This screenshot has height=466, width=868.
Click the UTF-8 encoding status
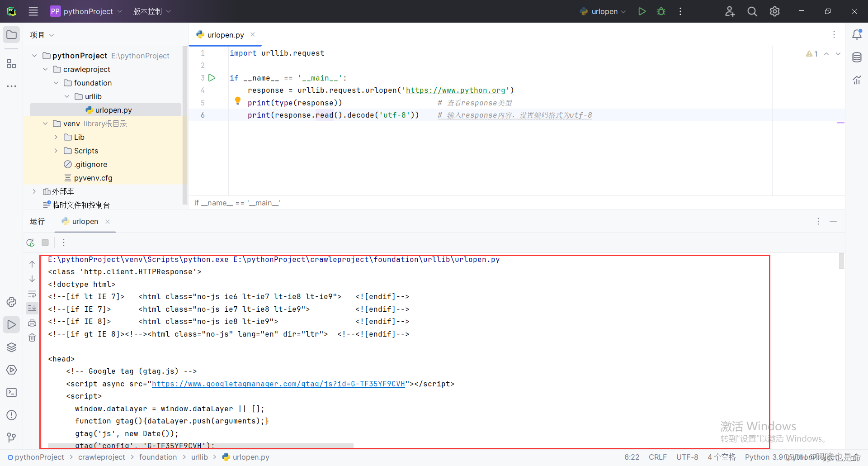(687, 457)
